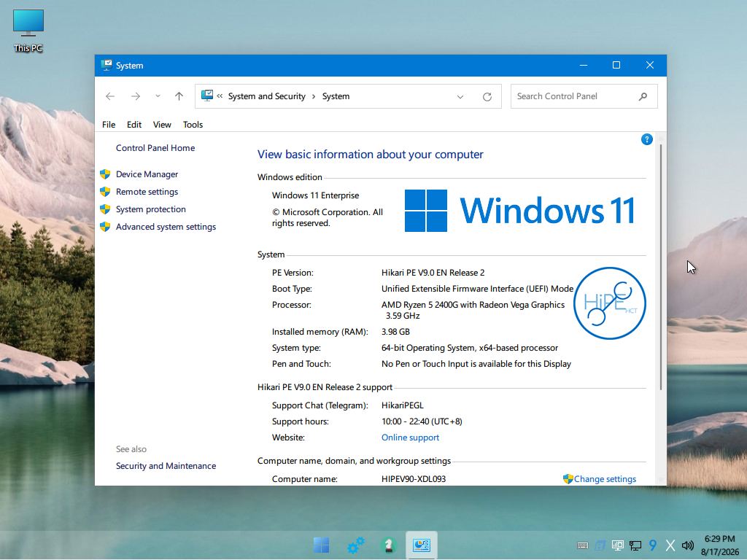Click the shield icon beside System protection
The width and height of the screenshot is (747, 560).
coord(105,209)
